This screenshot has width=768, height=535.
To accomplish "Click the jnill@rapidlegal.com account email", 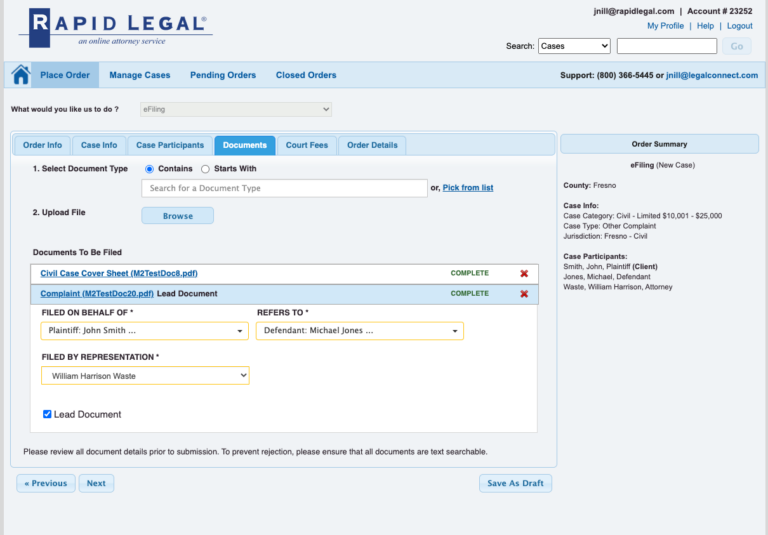I will pyautogui.click(x=634, y=11).
